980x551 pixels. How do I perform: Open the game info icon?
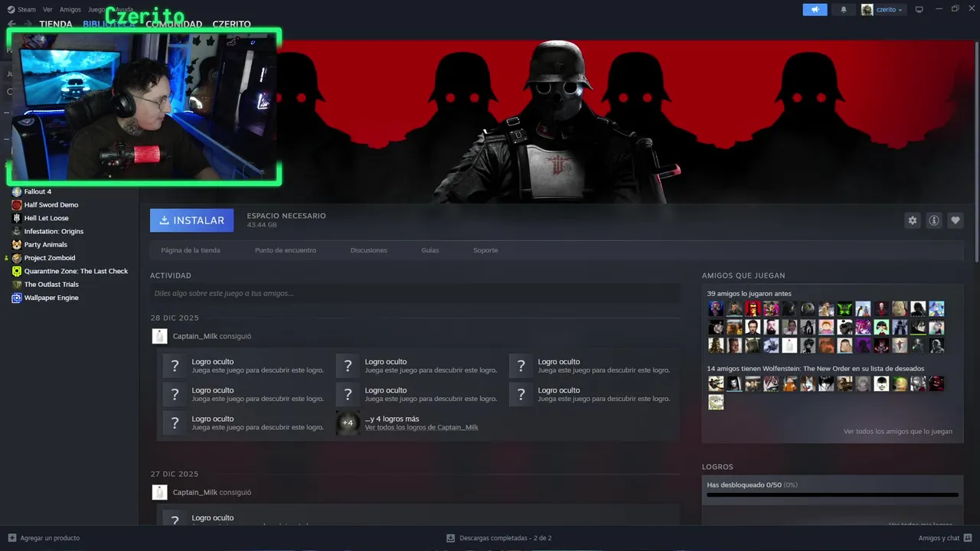click(933, 220)
